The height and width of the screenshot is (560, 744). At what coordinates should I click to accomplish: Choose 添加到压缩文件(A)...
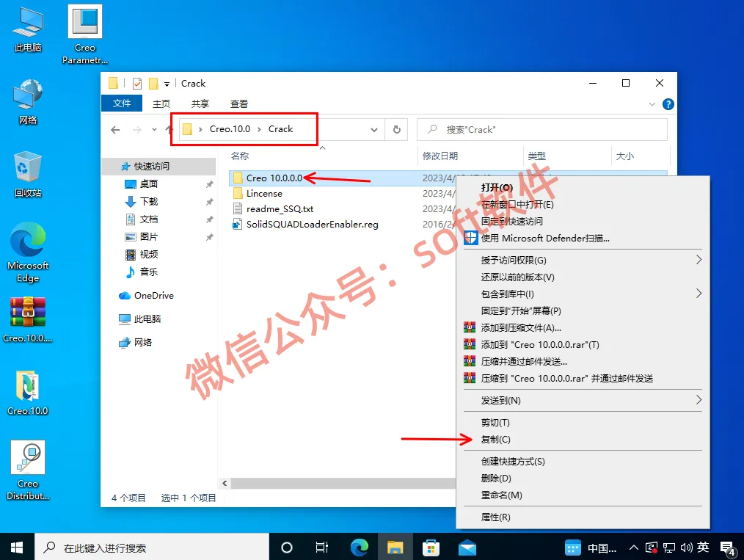coord(520,327)
